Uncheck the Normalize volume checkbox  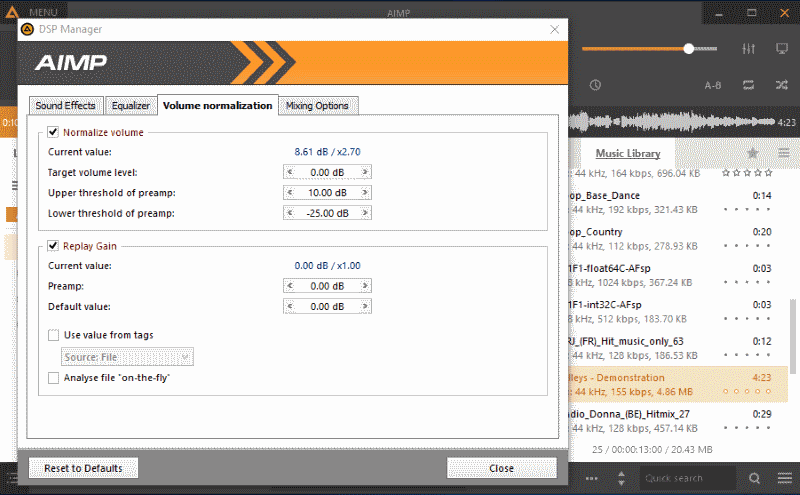pyautogui.click(x=53, y=132)
